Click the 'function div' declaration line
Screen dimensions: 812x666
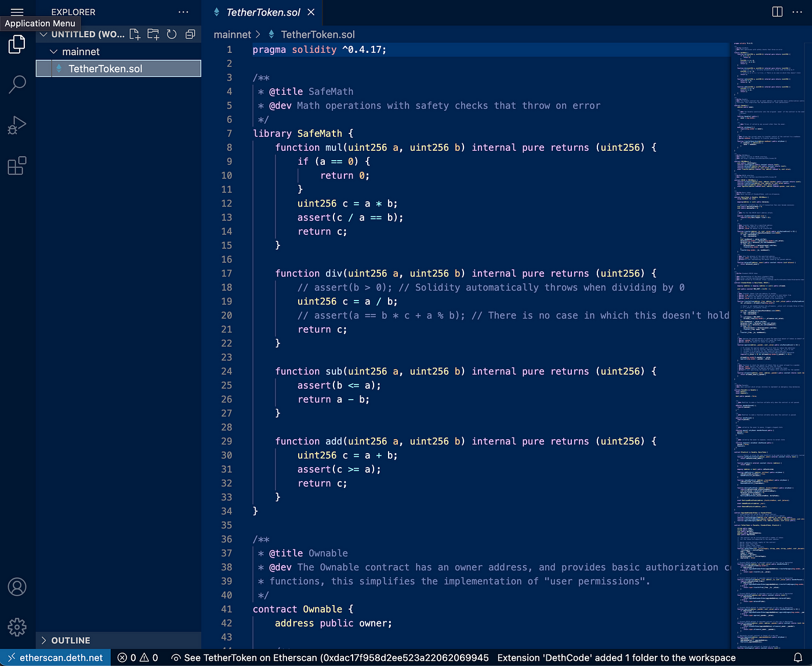pos(466,273)
